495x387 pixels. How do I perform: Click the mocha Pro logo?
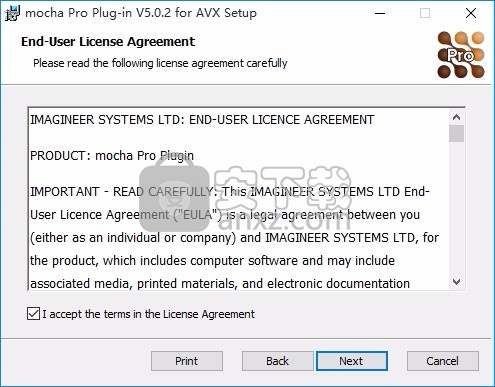[461, 55]
